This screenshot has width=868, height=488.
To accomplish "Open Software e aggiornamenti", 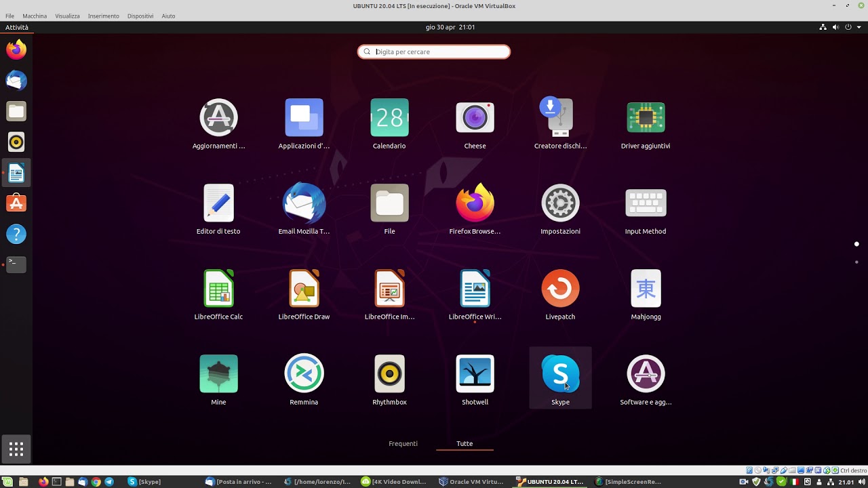I will click(x=646, y=380).
